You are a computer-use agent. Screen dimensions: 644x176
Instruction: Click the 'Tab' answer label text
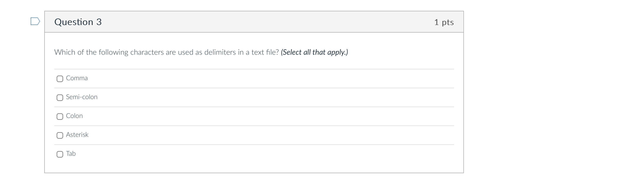71,153
